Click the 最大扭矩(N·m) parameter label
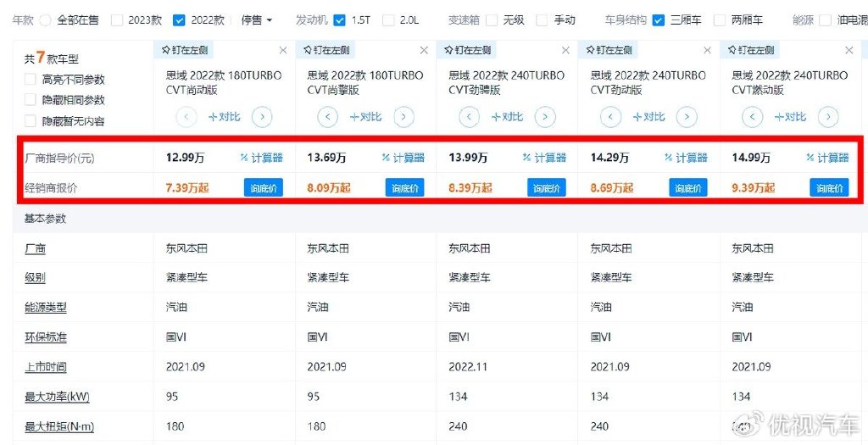Image resolution: width=868 pixels, height=445 pixels. pyautogui.click(x=58, y=426)
